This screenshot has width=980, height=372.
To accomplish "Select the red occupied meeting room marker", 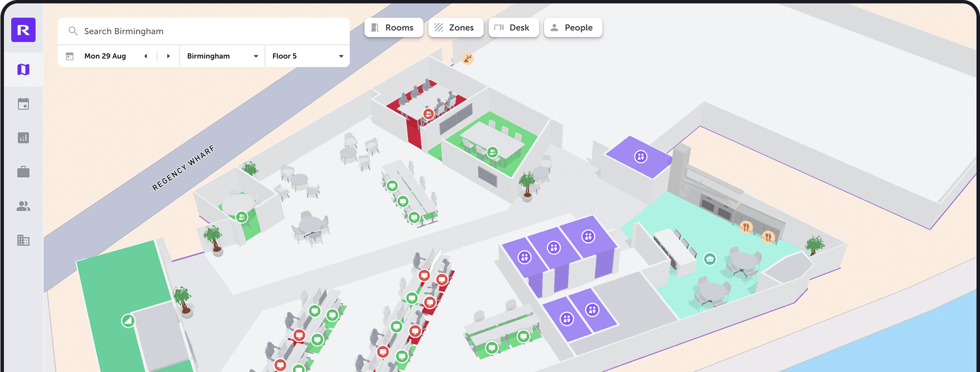I will (x=429, y=114).
